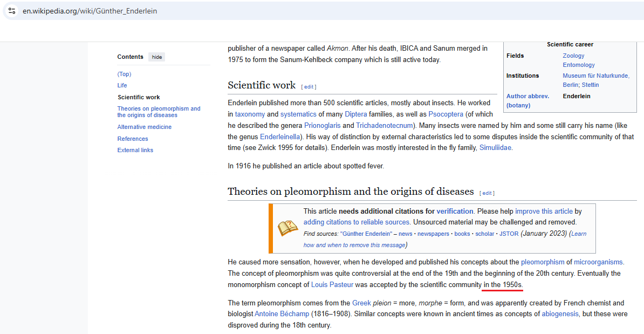Open Zoology in infobox Fields
This screenshot has width=644, height=334.
pos(573,56)
